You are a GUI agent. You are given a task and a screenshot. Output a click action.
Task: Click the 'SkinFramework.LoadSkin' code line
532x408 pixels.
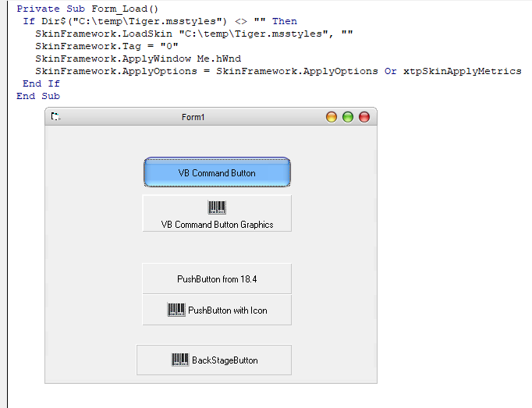[x=194, y=34]
